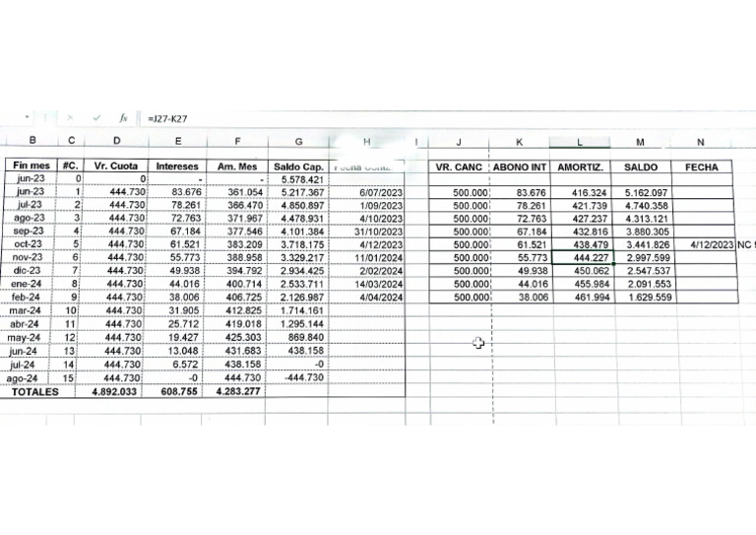
Task: Select Saldo Cap. cell 869.840
Action: (297, 337)
